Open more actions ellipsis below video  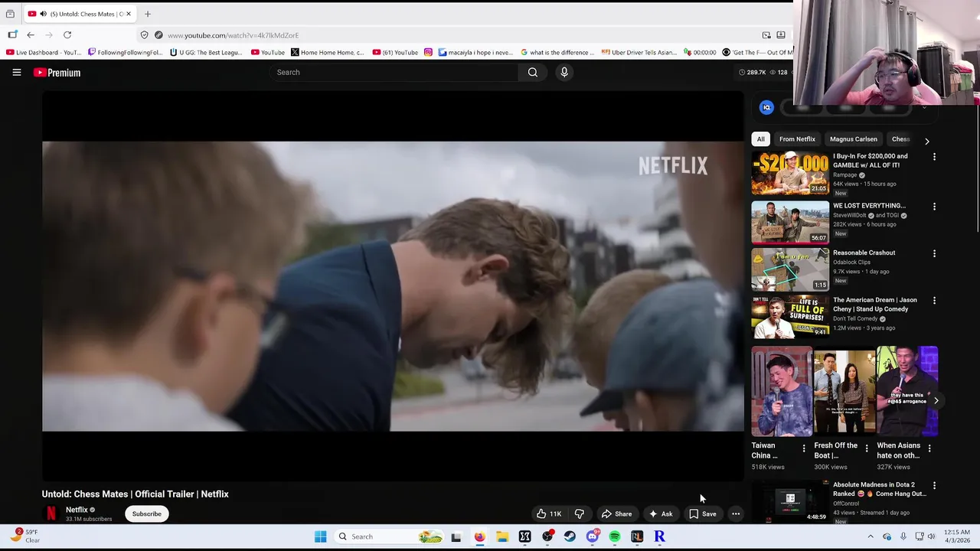[x=736, y=514]
